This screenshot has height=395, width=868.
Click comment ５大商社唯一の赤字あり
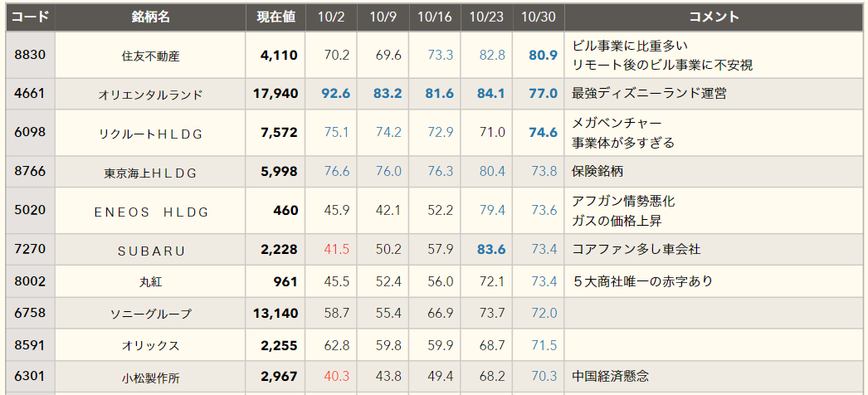(x=642, y=281)
